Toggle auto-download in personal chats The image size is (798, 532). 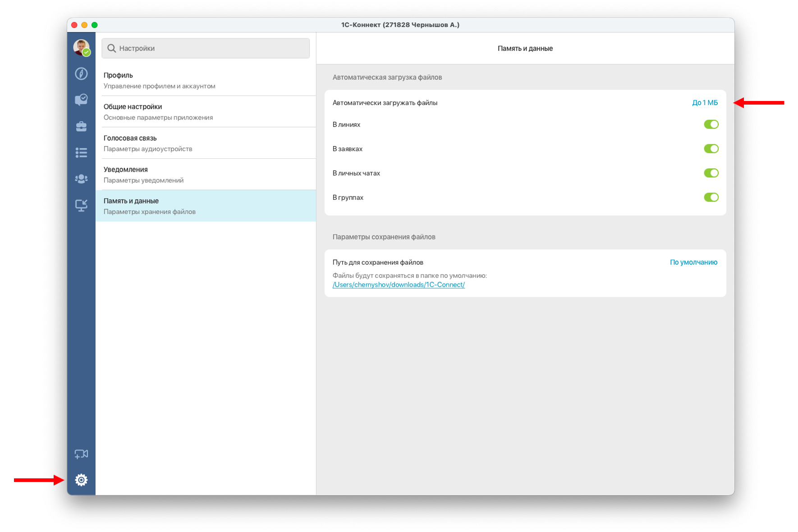coord(711,173)
